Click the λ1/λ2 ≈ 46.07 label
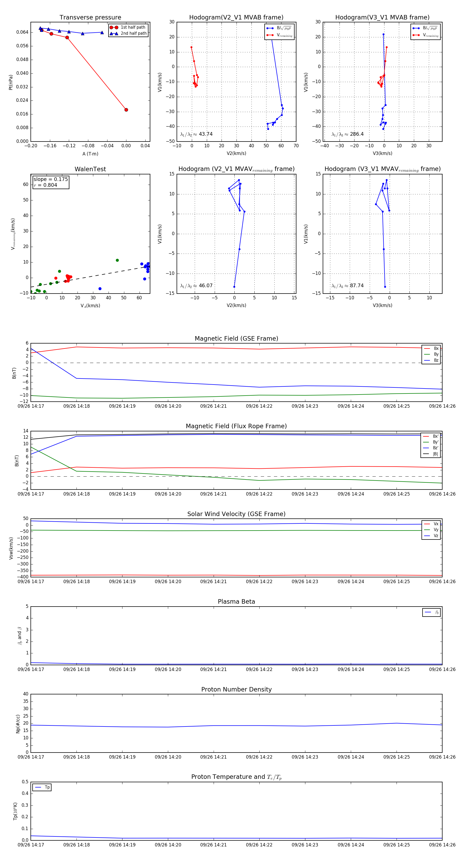 click(196, 286)
